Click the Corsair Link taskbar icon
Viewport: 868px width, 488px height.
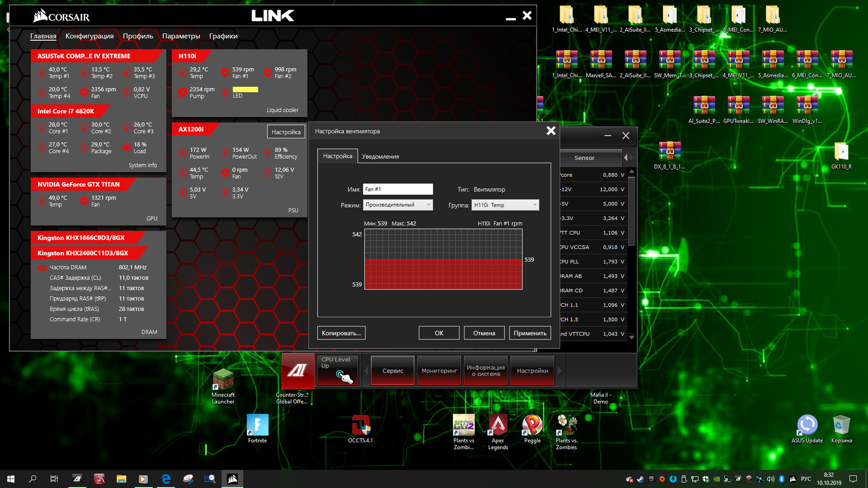(x=233, y=479)
